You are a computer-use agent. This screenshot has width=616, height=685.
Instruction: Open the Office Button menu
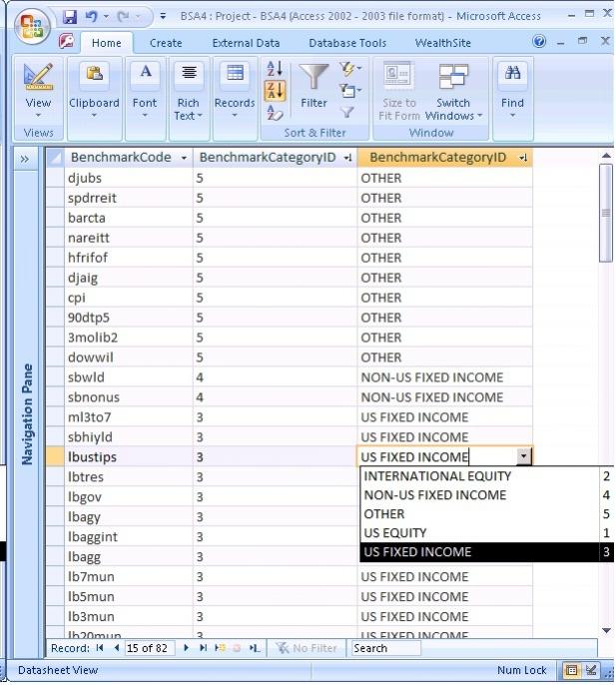[x=32, y=26]
